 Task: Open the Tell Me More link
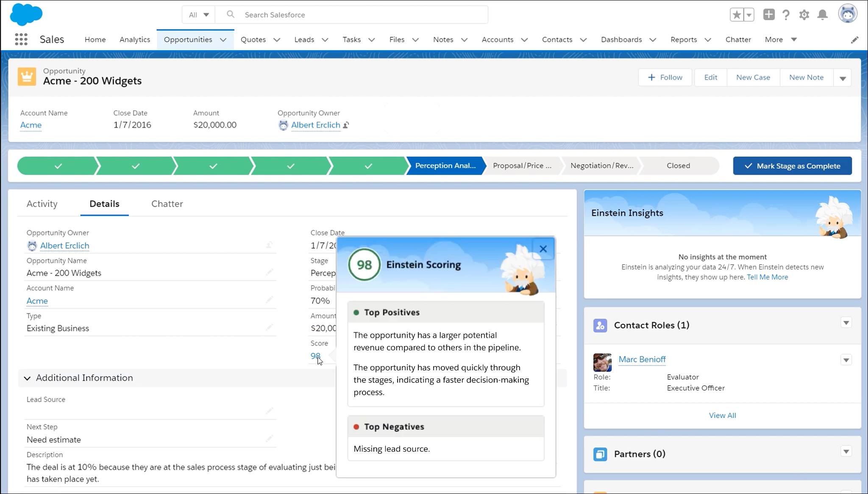click(767, 277)
